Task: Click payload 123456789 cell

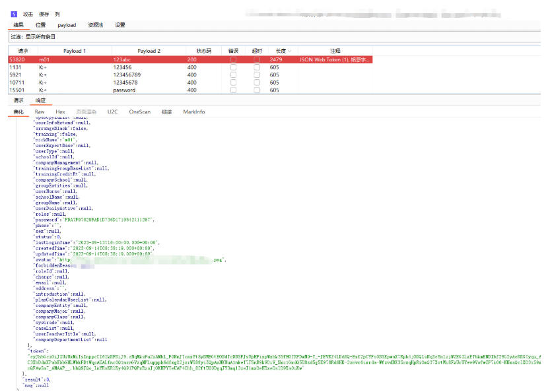Action: click(127, 75)
